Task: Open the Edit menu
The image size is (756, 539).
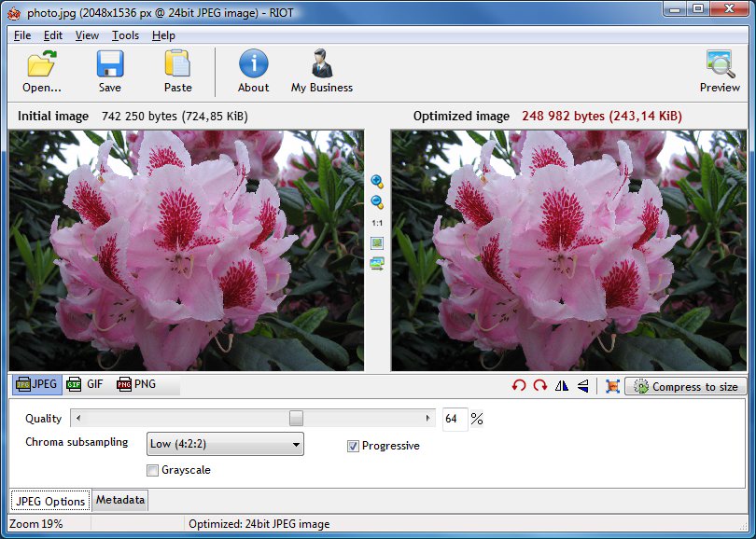Action: (53, 35)
